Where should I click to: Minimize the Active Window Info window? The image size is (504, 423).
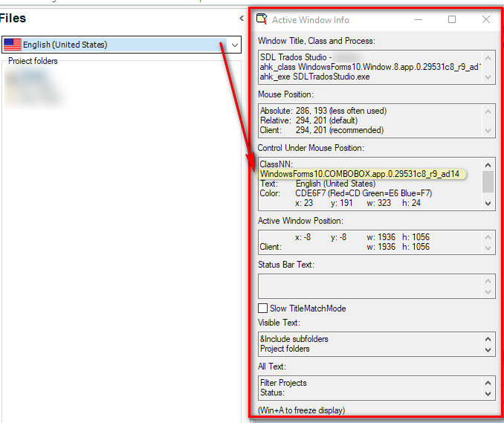[419, 20]
